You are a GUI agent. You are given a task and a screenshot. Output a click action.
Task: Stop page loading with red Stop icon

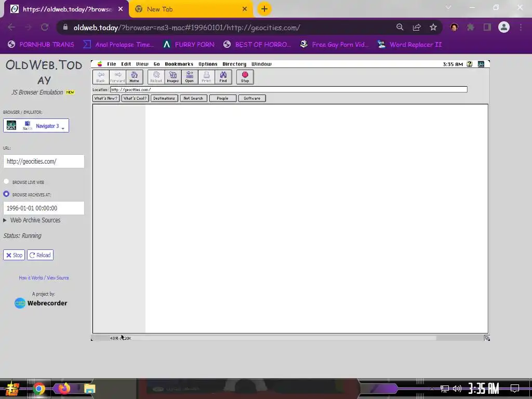click(245, 77)
